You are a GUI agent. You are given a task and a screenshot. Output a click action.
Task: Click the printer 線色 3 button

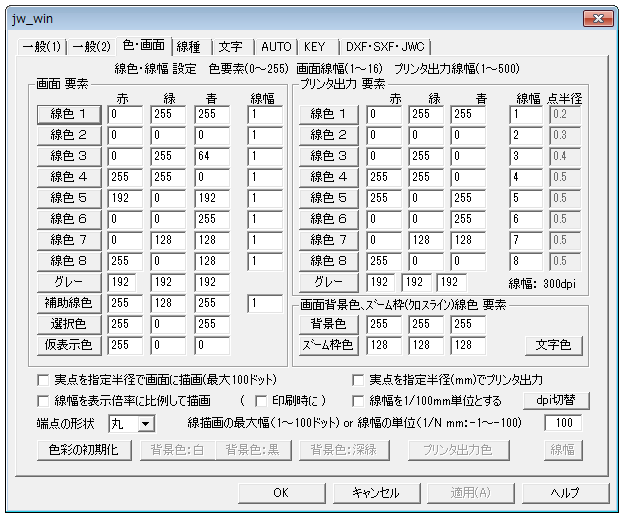(328, 156)
